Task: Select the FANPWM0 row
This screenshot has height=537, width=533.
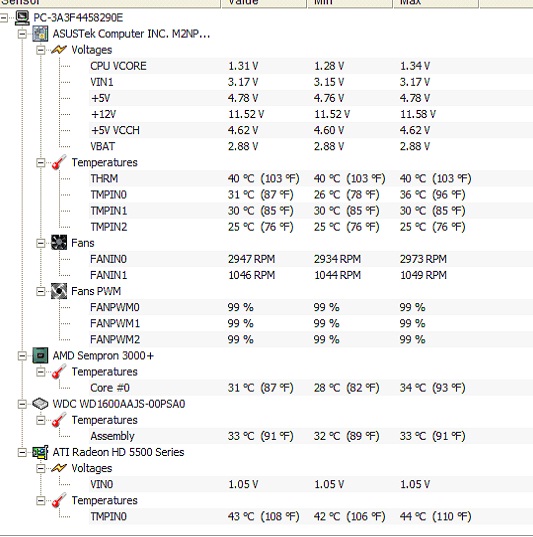Action: (x=311, y=307)
